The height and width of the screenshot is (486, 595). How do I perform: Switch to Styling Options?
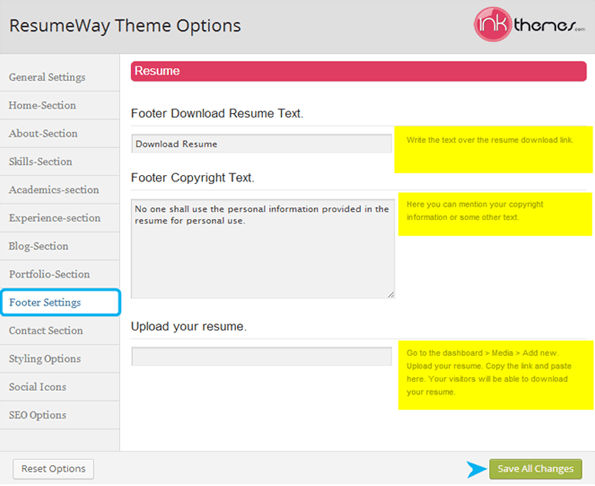[60, 359]
